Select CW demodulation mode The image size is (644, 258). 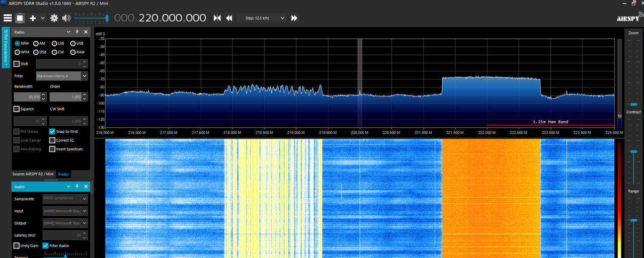58,52
